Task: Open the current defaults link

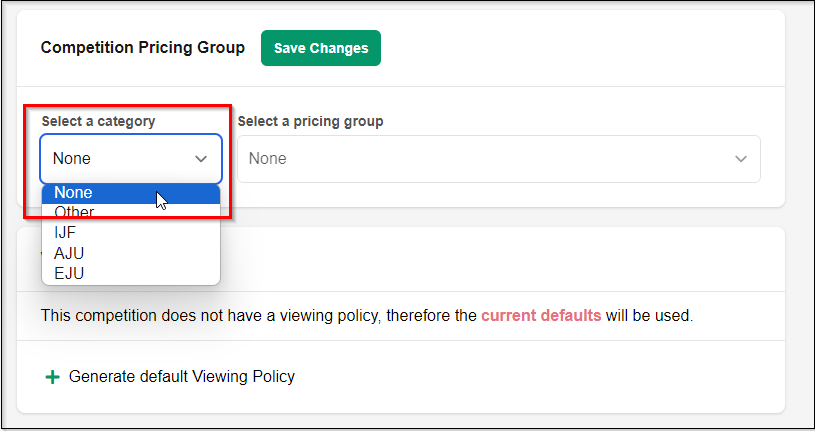Action: pyautogui.click(x=541, y=316)
